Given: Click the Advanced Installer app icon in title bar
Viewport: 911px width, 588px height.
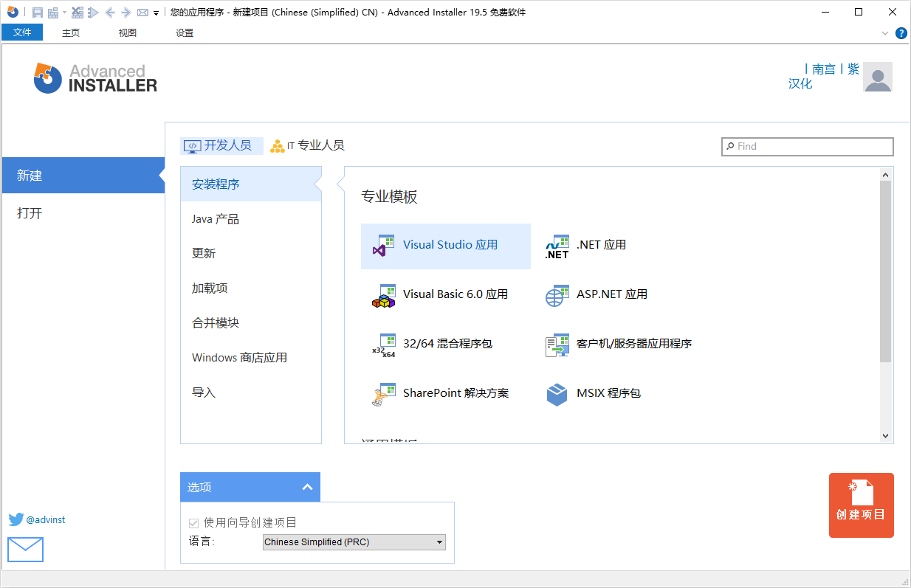Looking at the screenshot, I should point(13,12).
